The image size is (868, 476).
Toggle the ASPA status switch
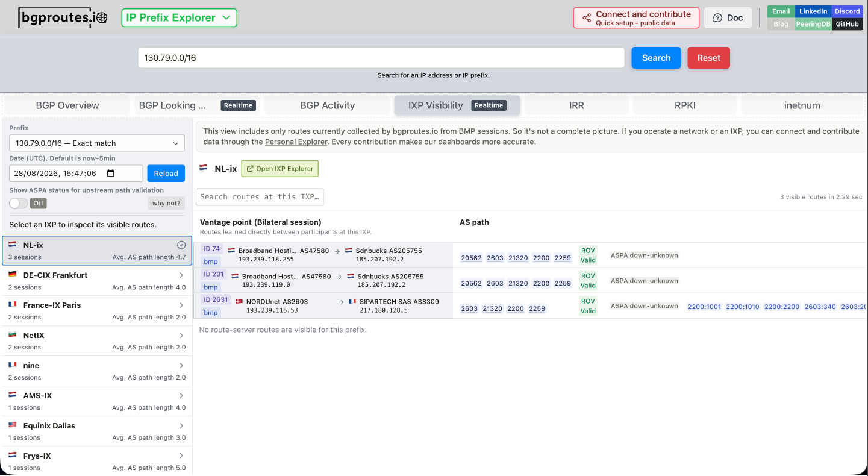[19, 203]
